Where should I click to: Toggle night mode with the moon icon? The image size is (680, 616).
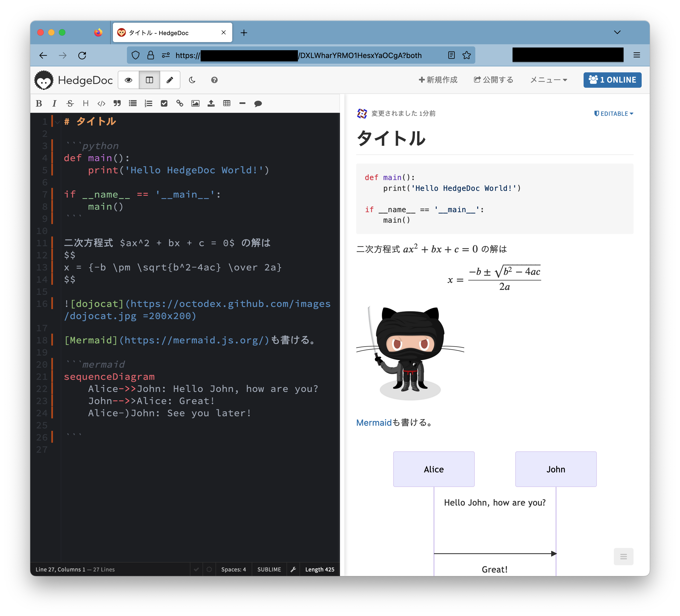(192, 80)
